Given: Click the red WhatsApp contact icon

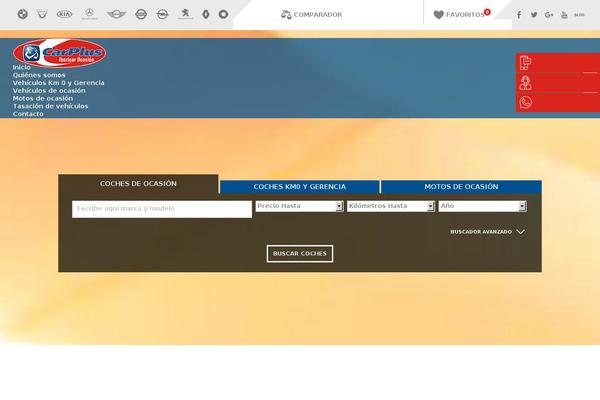Looking at the screenshot, I should click(x=525, y=102).
